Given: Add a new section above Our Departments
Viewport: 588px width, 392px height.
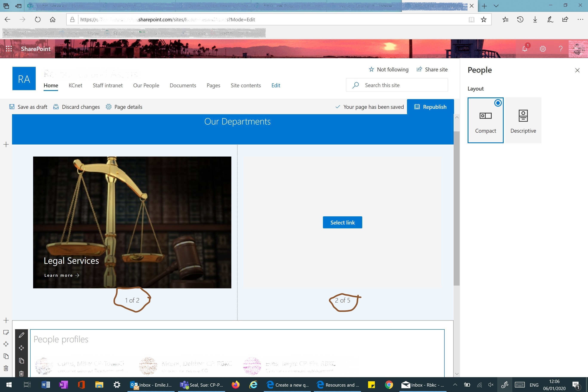Looking at the screenshot, I should (6, 145).
